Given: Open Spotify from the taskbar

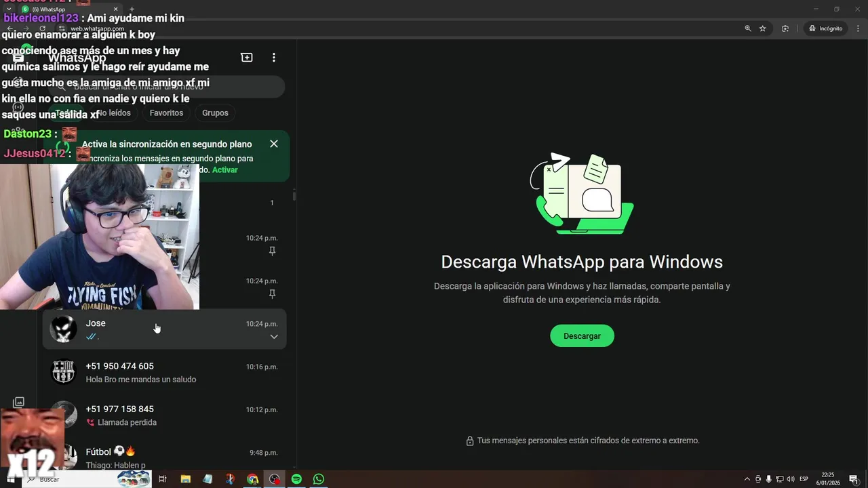Looking at the screenshot, I should point(296,479).
